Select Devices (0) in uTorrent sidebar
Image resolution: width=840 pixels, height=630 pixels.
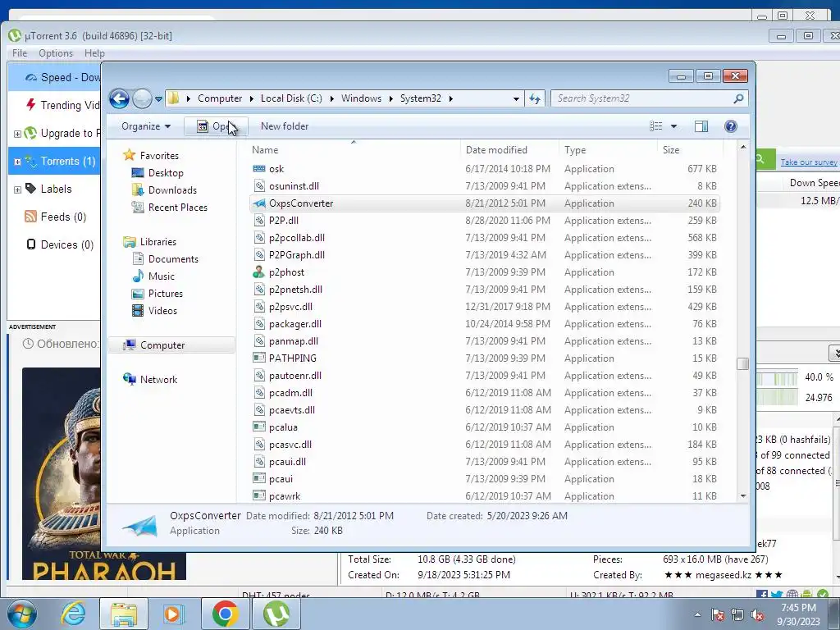59,244
